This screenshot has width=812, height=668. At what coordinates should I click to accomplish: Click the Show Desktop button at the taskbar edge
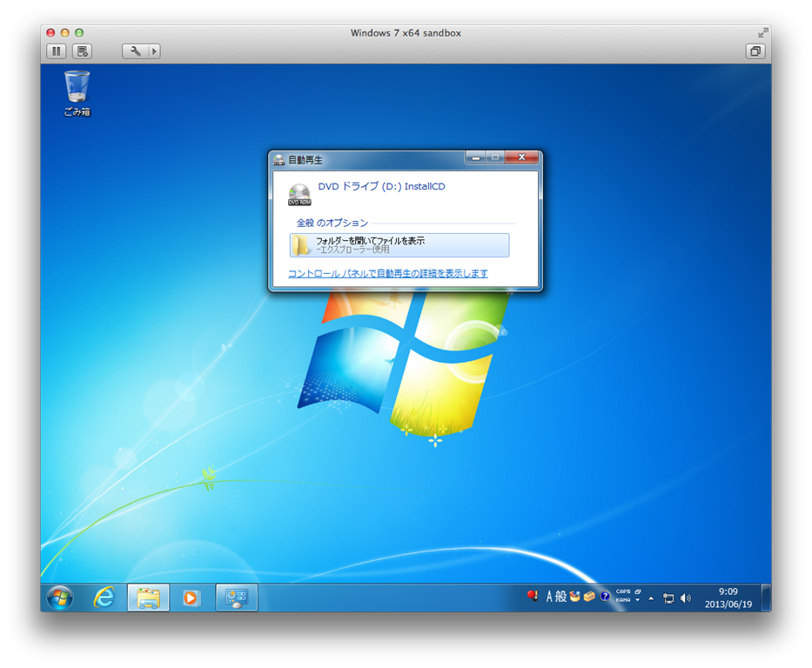pyautogui.click(x=767, y=598)
